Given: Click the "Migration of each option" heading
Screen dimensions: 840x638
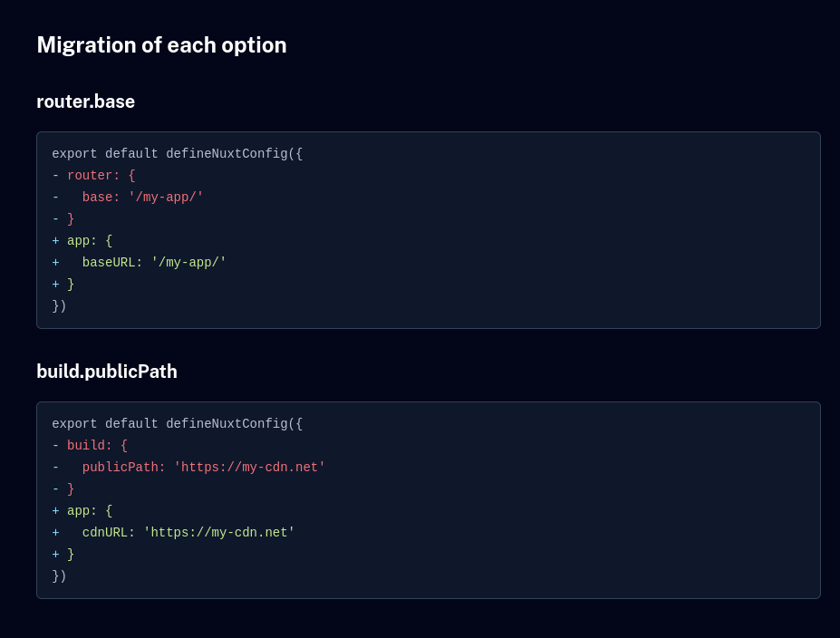Looking at the screenshot, I should point(161,45).
